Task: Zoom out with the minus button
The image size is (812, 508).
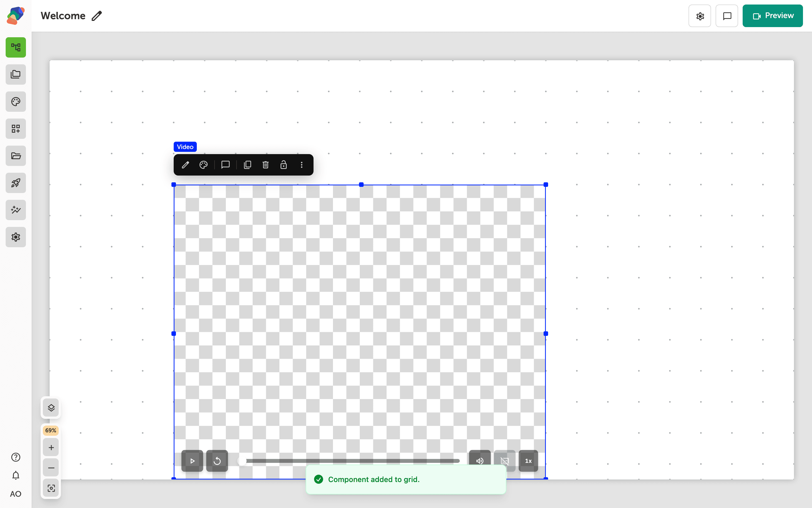Action: pyautogui.click(x=51, y=468)
